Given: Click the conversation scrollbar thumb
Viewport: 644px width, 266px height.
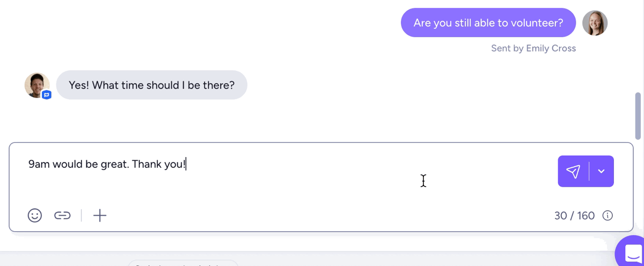Looking at the screenshot, I should click(638, 115).
